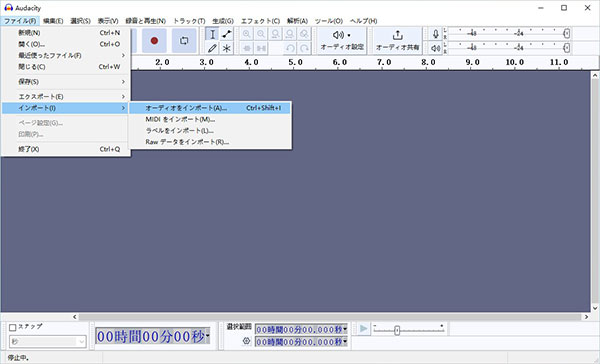Open the ファイル(F) menu
600x364 pixels.
(20, 21)
